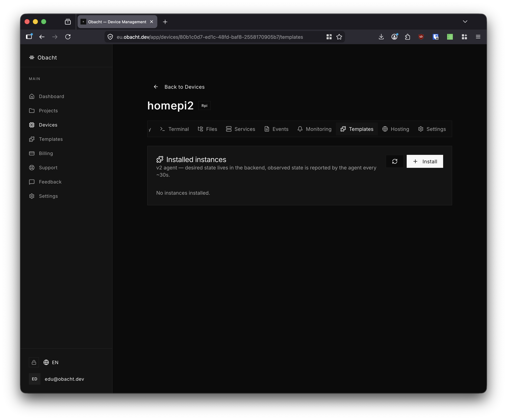The width and height of the screenshot is (507, 420).
Task: Open the tab overview icon
Action: point(68,22)
